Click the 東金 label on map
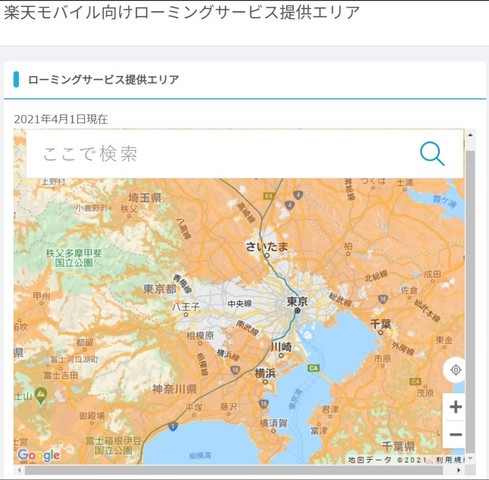The width and height of the screenshot is (489, 480). pyautogui.click(x=443, y=340)
